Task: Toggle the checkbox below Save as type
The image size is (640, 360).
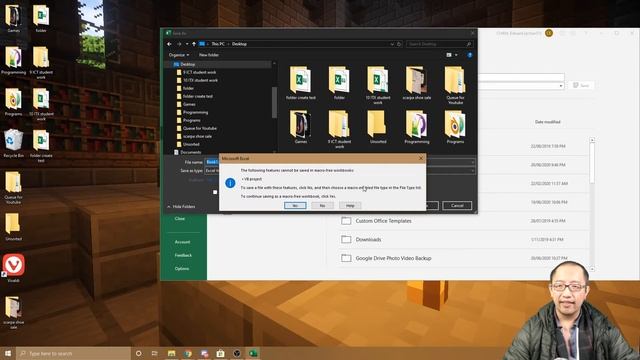Action: pyautogui.click(x=215, y=192)
